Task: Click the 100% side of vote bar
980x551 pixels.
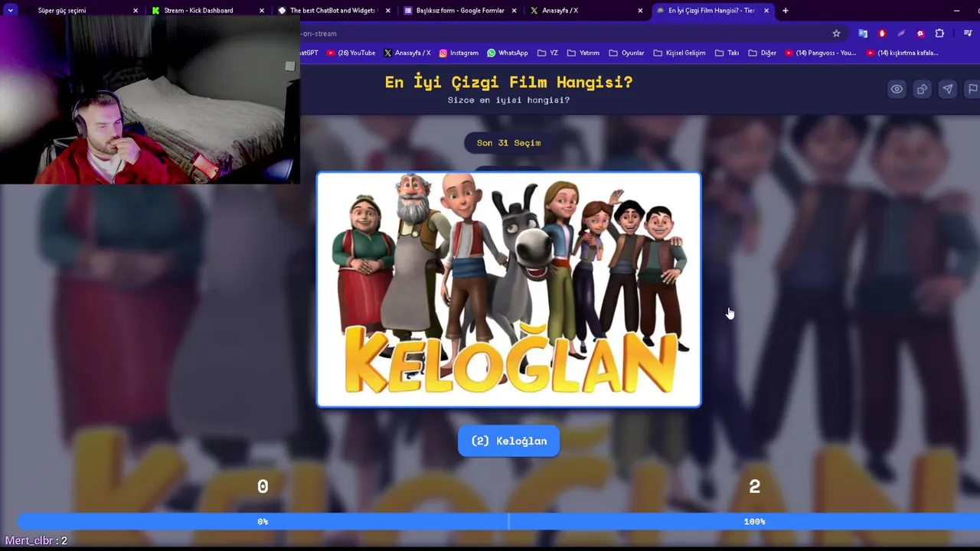Action: pyautogui.click(x=754, y=521)
